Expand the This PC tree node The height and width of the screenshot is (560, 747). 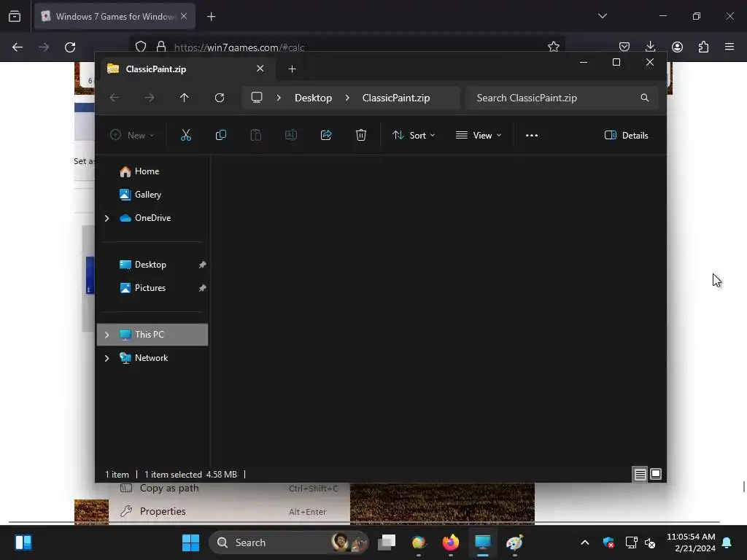pos(107,335)
